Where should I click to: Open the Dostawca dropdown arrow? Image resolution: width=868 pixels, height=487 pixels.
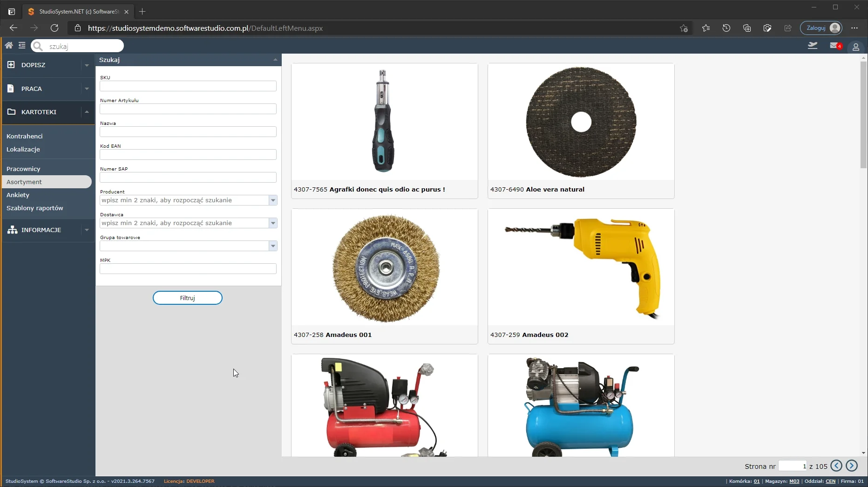[273, 223]
